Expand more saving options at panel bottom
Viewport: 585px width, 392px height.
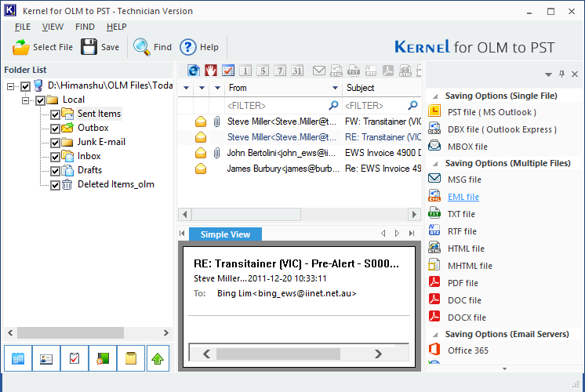(x=504, y=368)
